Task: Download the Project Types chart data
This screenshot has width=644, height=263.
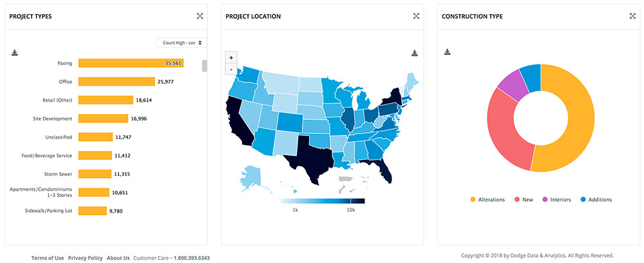Action: [x=14, y=53]
